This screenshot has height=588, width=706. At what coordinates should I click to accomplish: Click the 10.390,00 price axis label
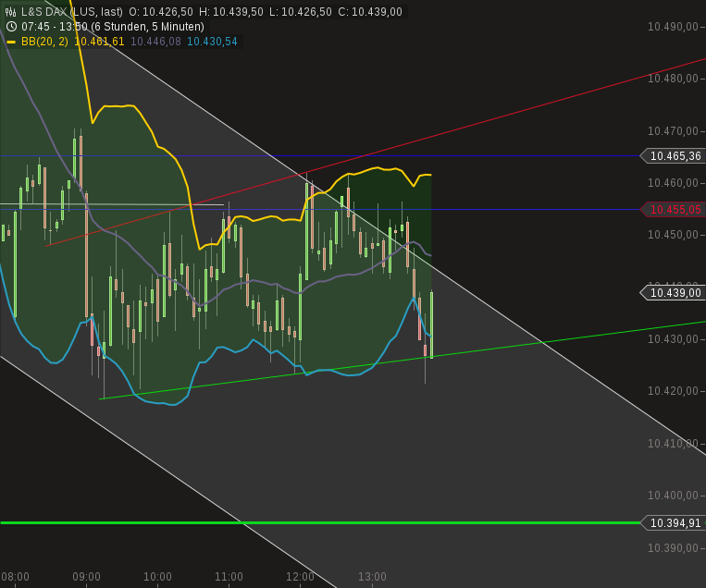(x=673, y=548)
